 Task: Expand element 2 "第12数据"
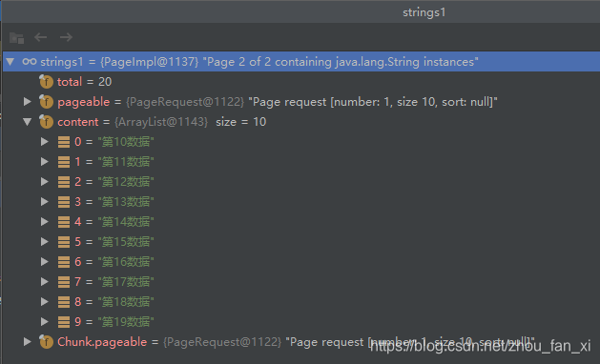point(45,181)
